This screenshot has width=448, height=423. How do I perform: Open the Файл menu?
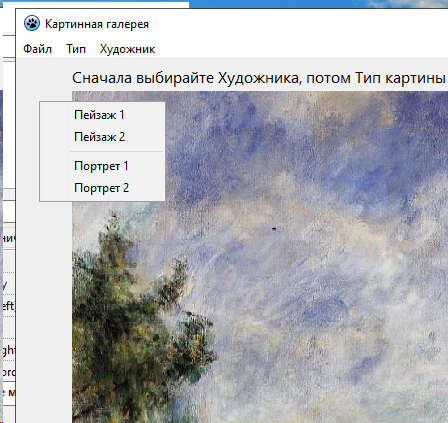pos(37,49)
